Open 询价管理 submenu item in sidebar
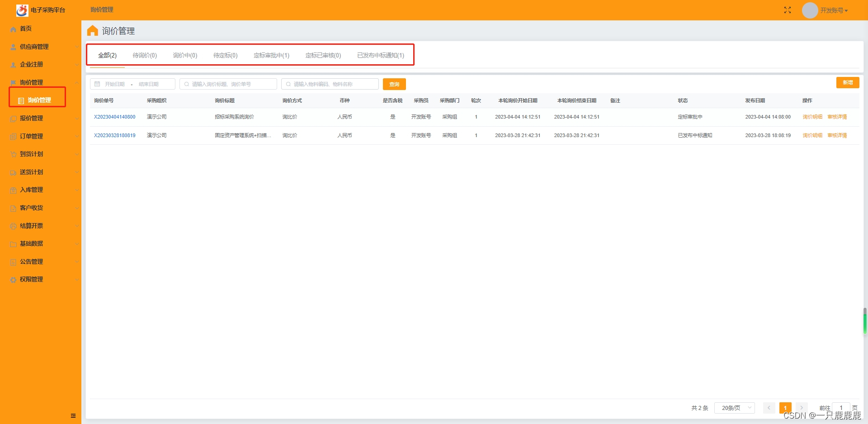Viewport: 868px width, 424px height. coord(39,100)
